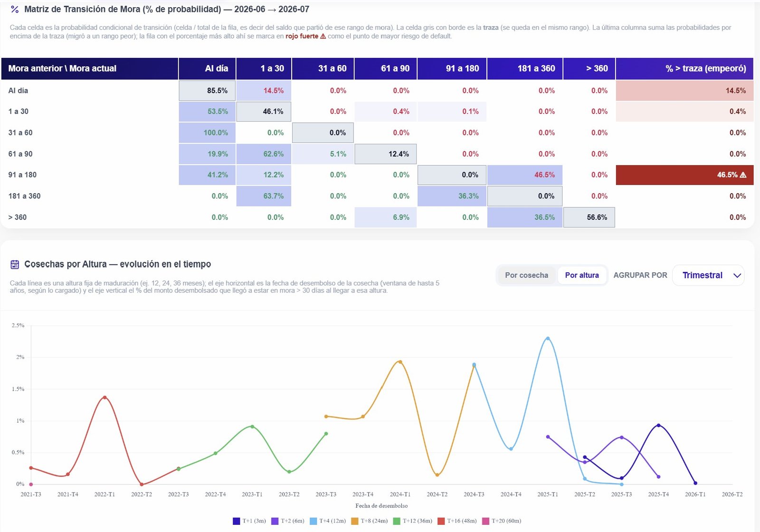Viewport: 760px width, 532px height.
Task: Click the warning icon after rojo fuerte text
Action: pyautogui.click(x=323, y=36)
